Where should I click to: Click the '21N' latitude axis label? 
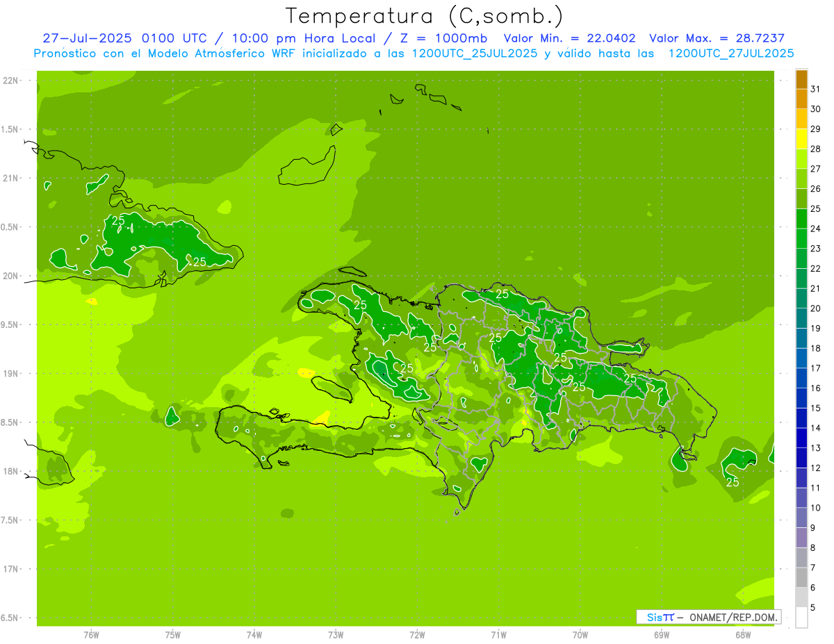(x=10, y=178)
